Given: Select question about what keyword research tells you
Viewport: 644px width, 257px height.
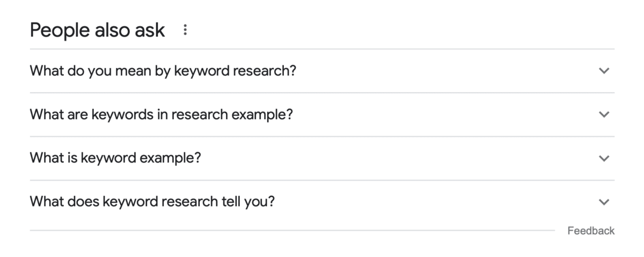Looking at the screenshot, I should (x=152, y=202).
